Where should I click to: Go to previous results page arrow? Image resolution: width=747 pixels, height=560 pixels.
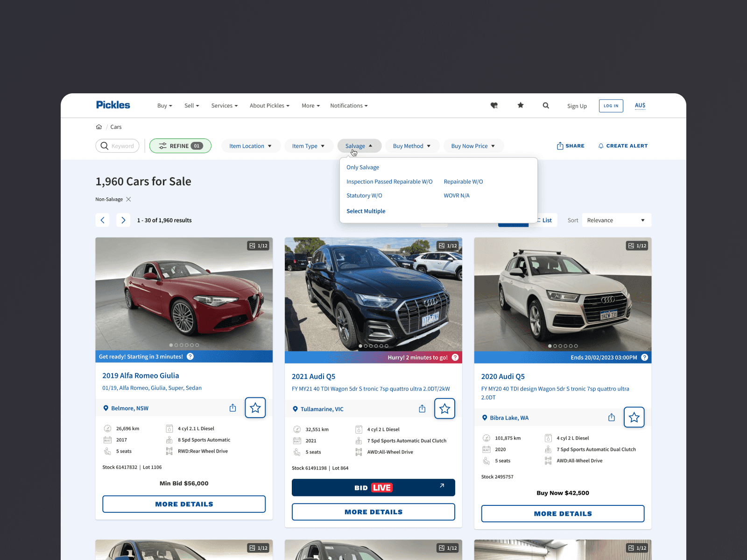(103, 220)
